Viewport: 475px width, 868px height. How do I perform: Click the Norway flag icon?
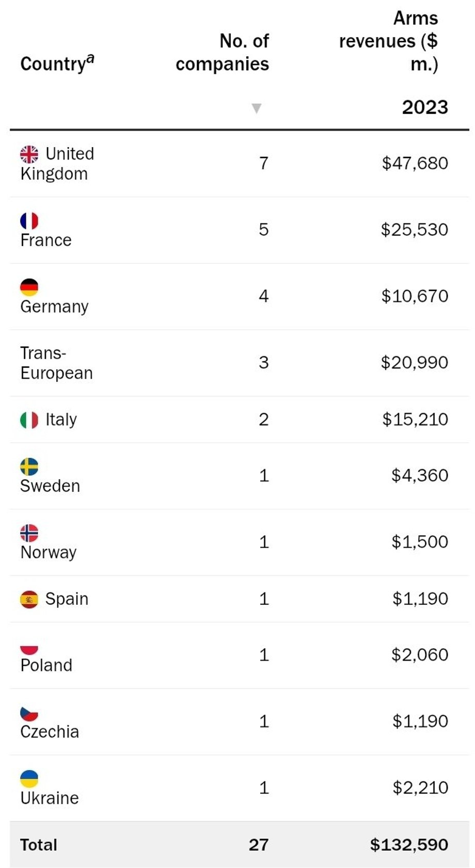click(29, 533)
